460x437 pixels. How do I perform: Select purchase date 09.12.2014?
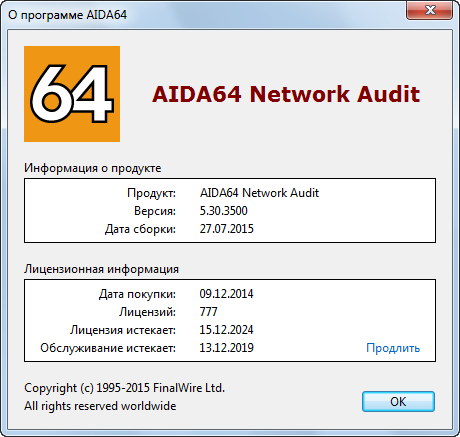click(x=226, y=294)
